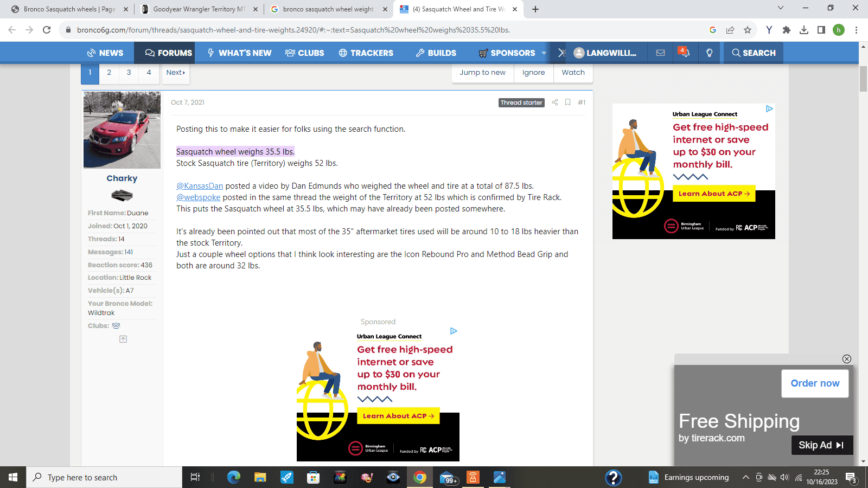The height and width of the screenshot is (488, 868).
Task: Show hidden system tray icons
Action: tap(745, 477)
